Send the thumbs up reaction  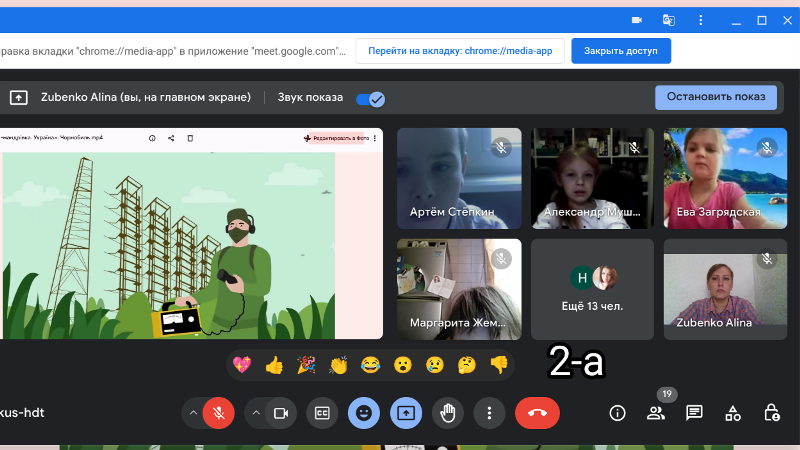(274, 365)
